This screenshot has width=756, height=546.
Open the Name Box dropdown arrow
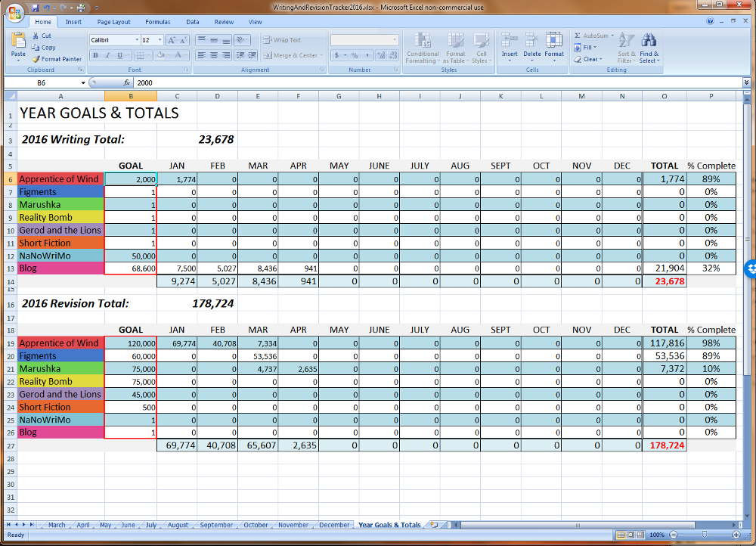[x=83, y=82]
